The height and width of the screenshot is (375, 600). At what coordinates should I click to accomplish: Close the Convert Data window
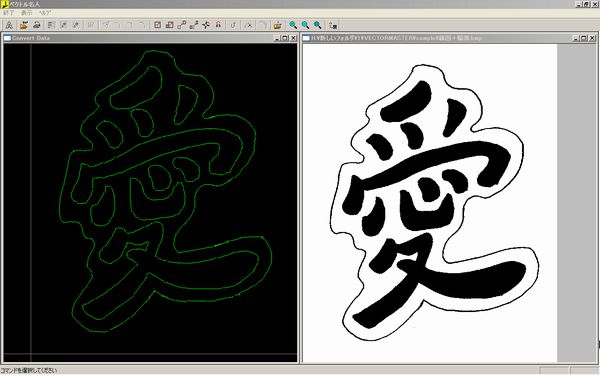[293, 38]
